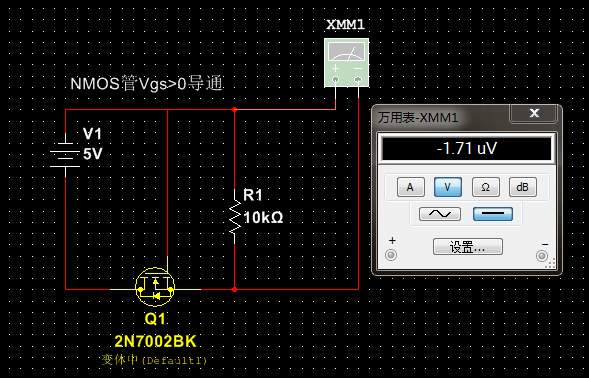Select DC straight-line signal mode

tap(492, 214)
